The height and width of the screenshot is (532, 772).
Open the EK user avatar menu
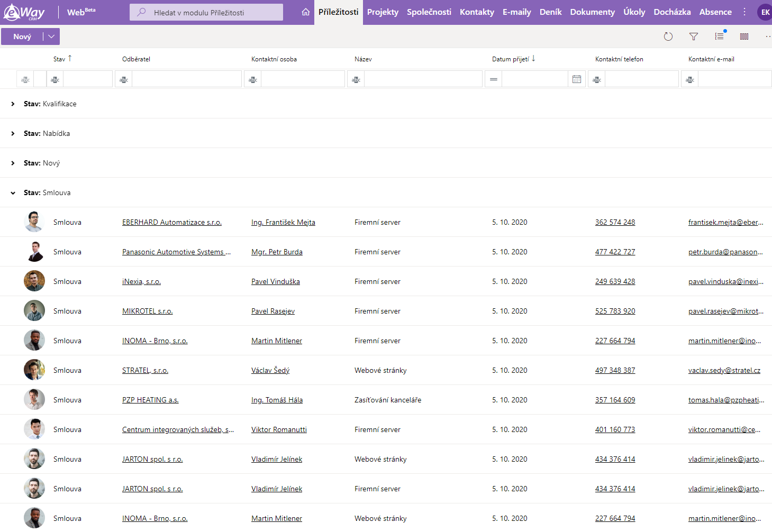(765, 12)
